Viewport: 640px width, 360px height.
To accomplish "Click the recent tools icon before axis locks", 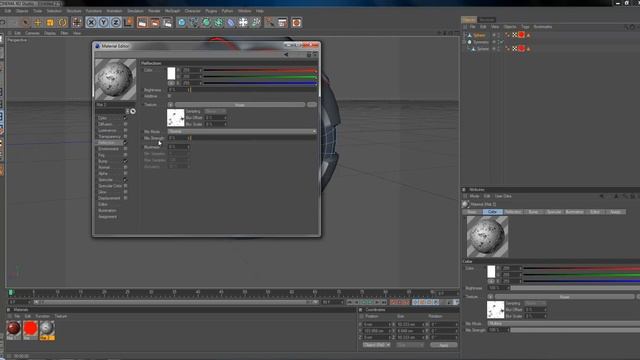I will click(77, 22).
